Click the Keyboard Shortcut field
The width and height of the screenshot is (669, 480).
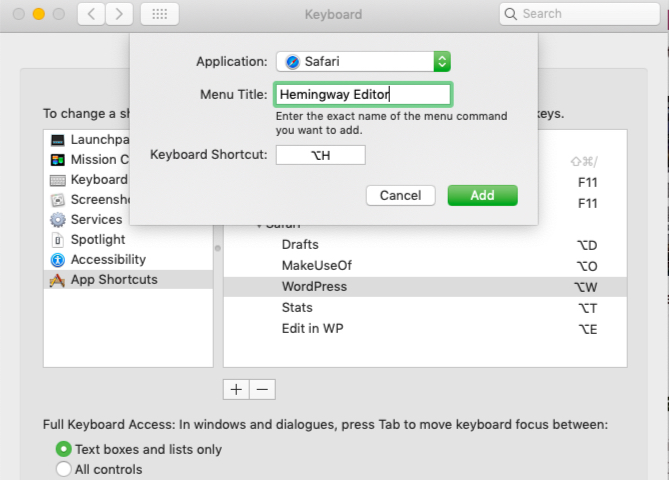pyautogui.click(x=321, y=155)
